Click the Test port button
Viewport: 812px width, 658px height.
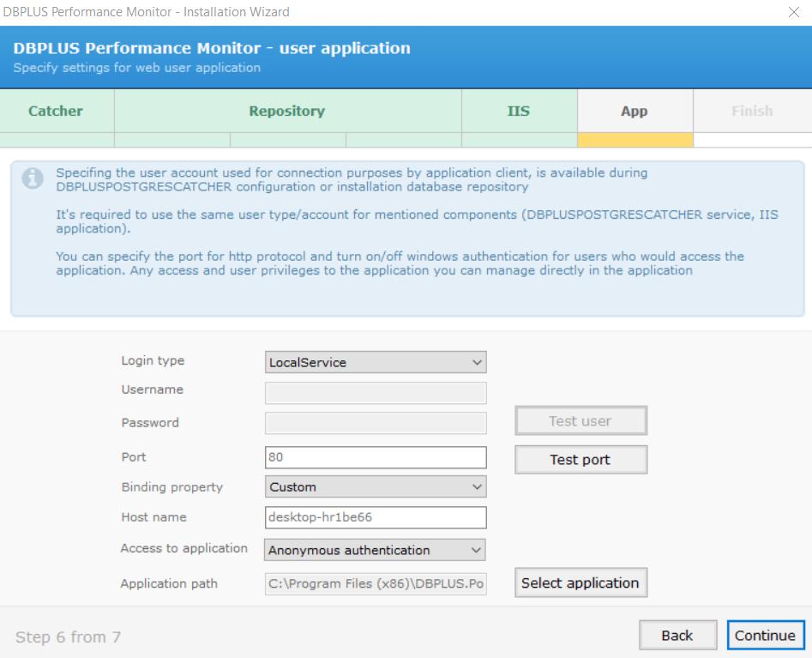tap(581, 460)
